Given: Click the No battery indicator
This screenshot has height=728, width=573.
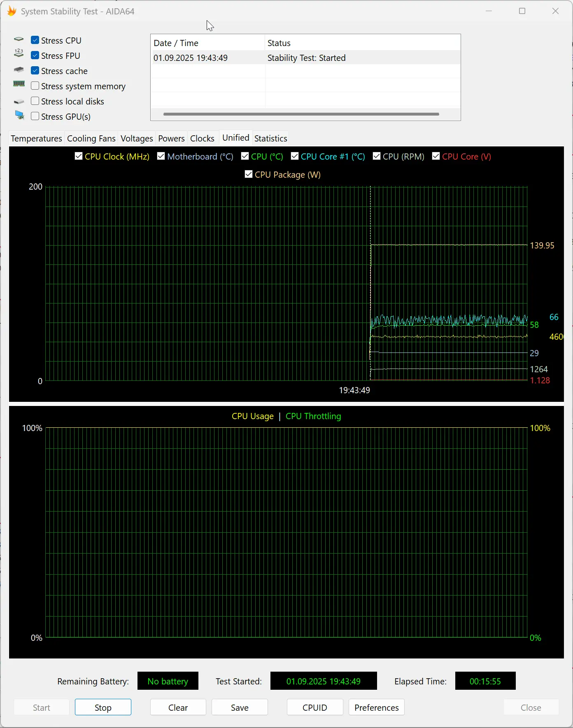Looking at the screenshot, I should [168, 681].
